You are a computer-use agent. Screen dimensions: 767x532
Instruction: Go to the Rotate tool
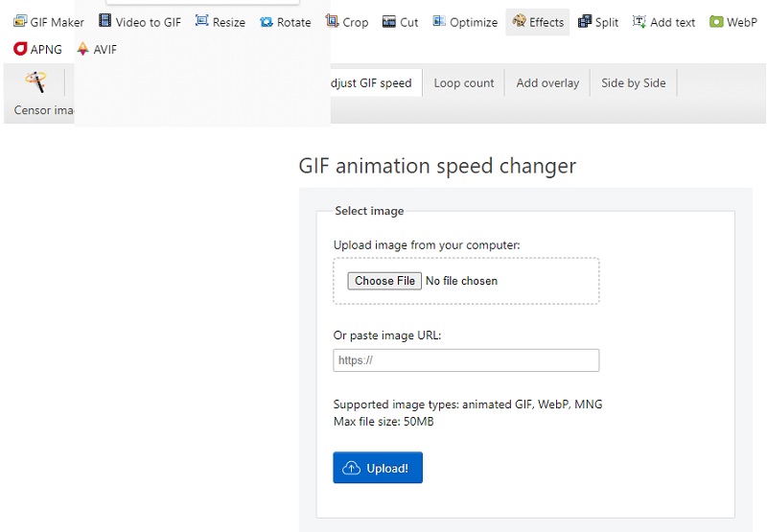(285, 22)
